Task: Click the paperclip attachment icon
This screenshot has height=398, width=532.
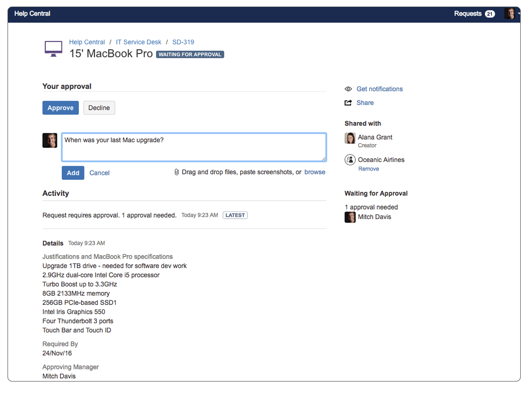Action: 177,172
